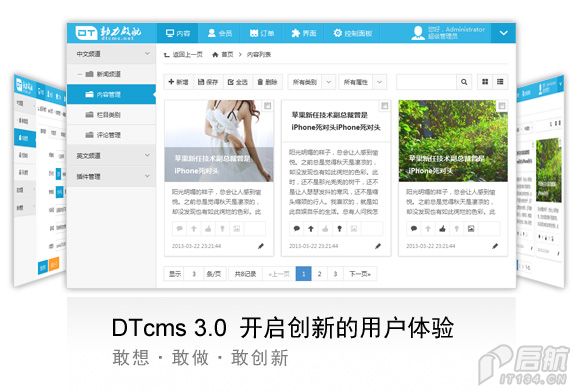580x392 pixels.
Task: Toggle picture icon on the woman photo card
Action: (x=237, y=229)
